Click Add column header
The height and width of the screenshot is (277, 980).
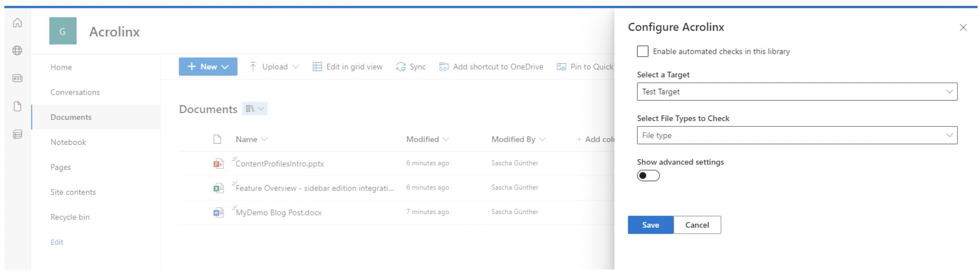click(x=595, y=139)
